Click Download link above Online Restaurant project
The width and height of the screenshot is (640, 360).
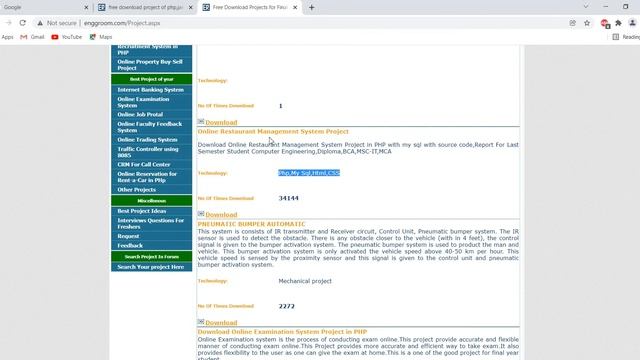[221, 122]
